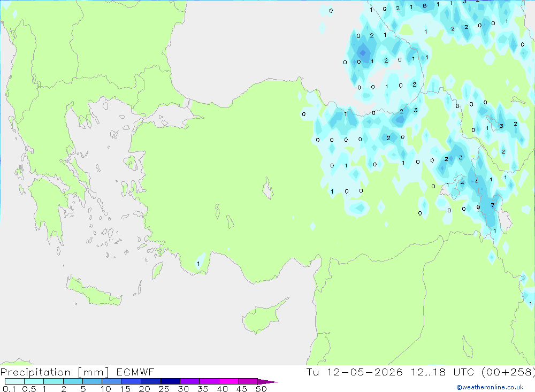Click the legend label '50'
The width and height of the screenshot is (535, 392).
point(261,389)
